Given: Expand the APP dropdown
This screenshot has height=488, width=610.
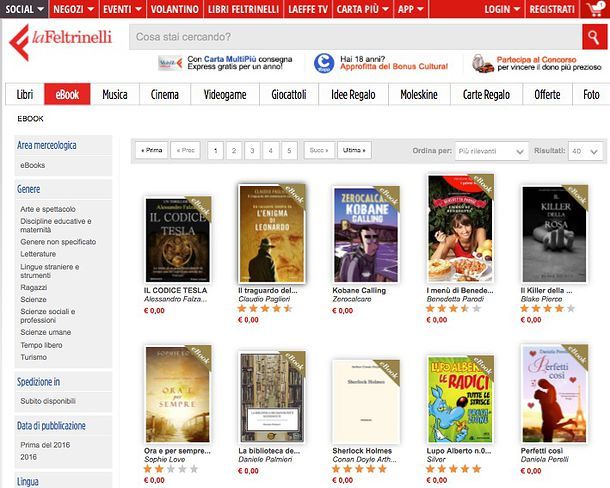Looking at the screenshot, I should tap(411, 9).
